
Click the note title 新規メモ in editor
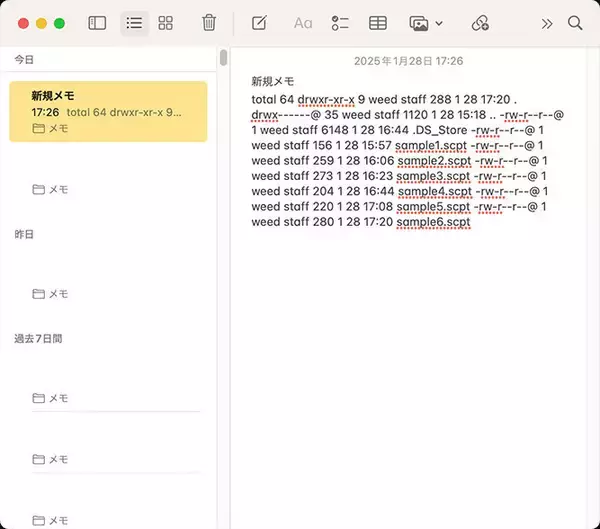(x=273, y=82)
